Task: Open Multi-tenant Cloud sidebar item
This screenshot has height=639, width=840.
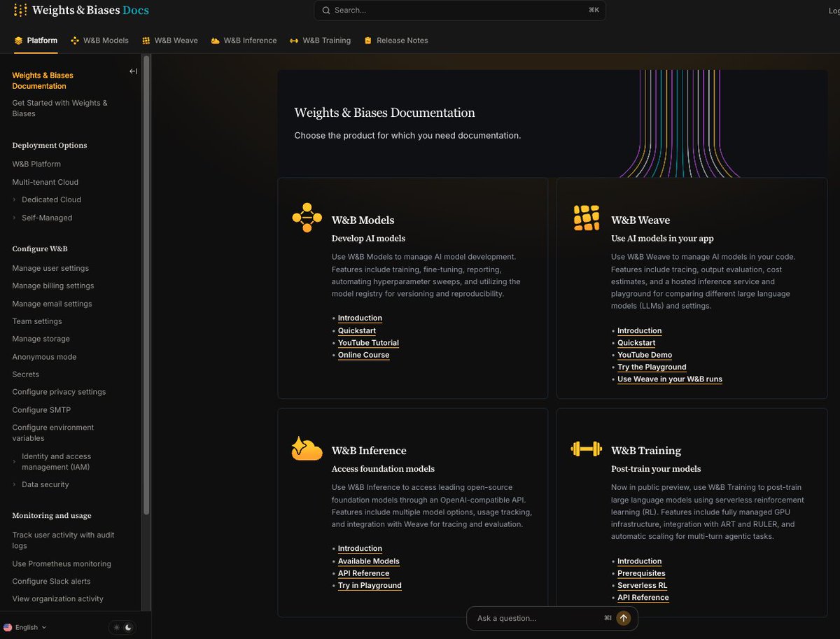Action: (x=45, y=182)
